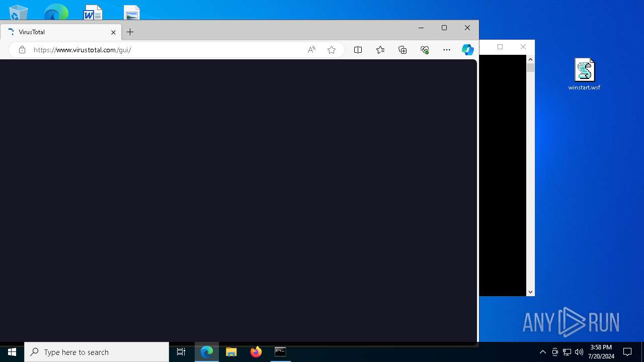Maximize the Edge window
Image resolution: width=644 pixels, height=362 pixels.
[444, 28]
